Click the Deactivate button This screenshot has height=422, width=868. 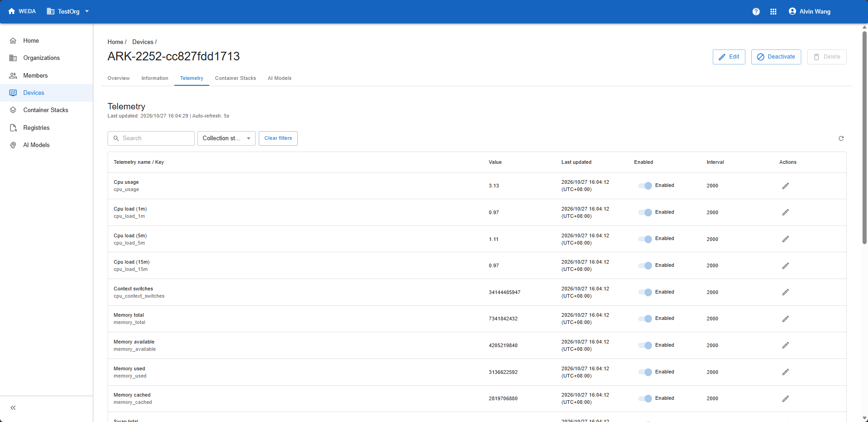(776, 57)
